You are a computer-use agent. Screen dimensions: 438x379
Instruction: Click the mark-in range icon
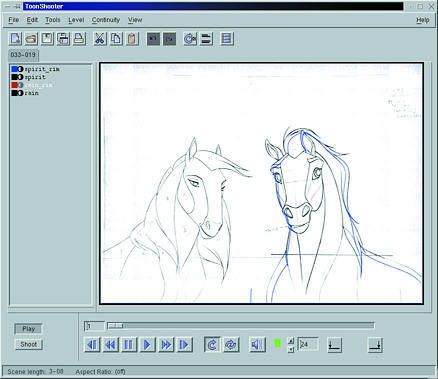pos(334,345)
